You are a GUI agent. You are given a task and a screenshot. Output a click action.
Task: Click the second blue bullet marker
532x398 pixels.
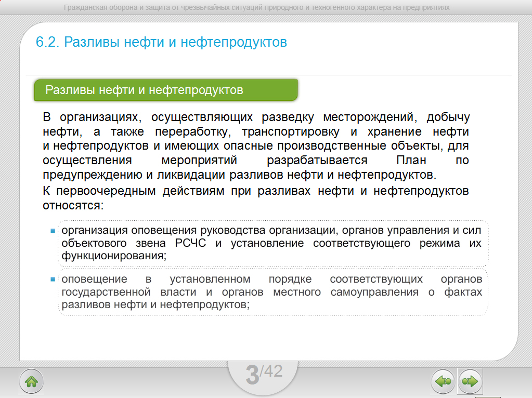(53, 280)
